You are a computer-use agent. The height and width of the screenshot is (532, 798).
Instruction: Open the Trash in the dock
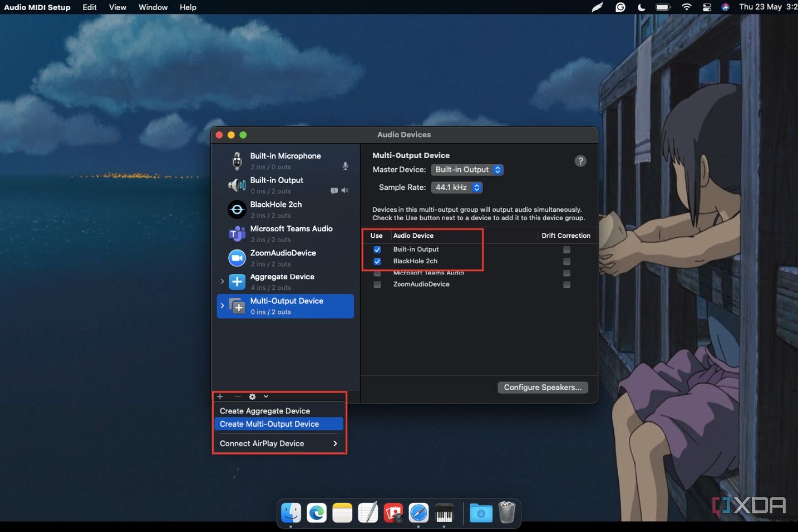coord(507,512)
